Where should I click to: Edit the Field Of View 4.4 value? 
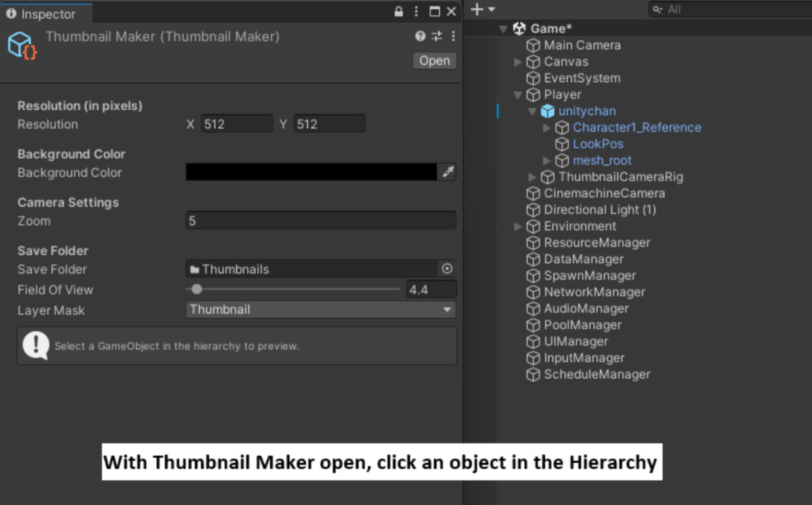(x=432, y=290)
